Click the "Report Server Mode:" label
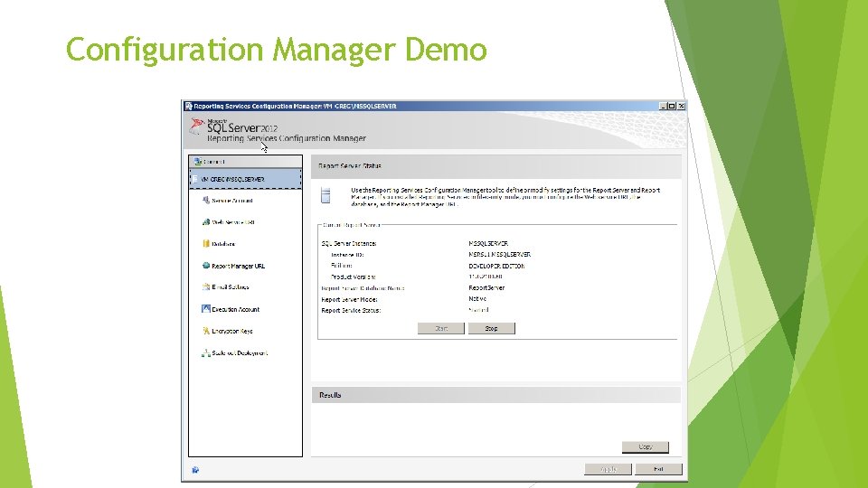 349,299
